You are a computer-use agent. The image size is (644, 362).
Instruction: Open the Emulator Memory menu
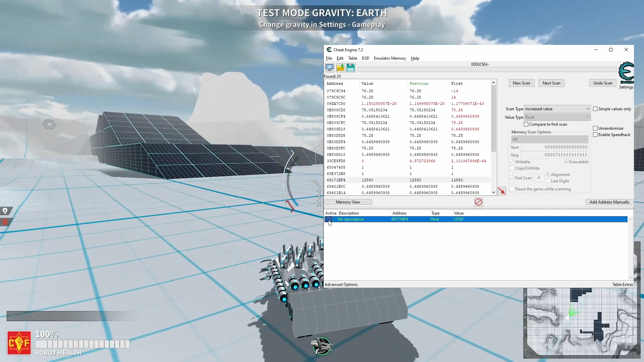[390, 58]
